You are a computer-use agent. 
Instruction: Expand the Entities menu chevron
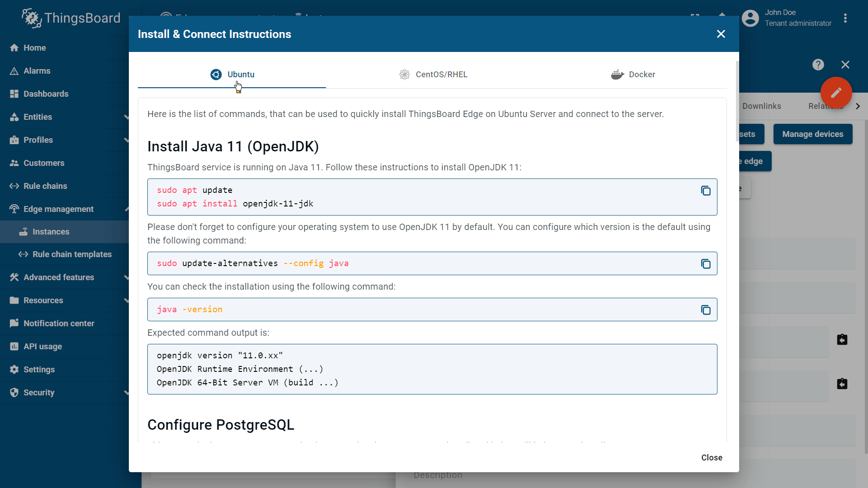[126, 117]
